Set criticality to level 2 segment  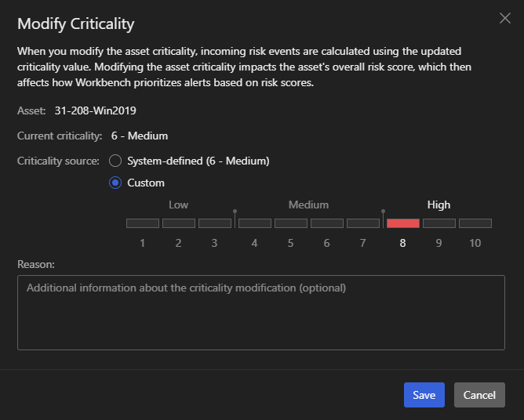tap(179, 223)
